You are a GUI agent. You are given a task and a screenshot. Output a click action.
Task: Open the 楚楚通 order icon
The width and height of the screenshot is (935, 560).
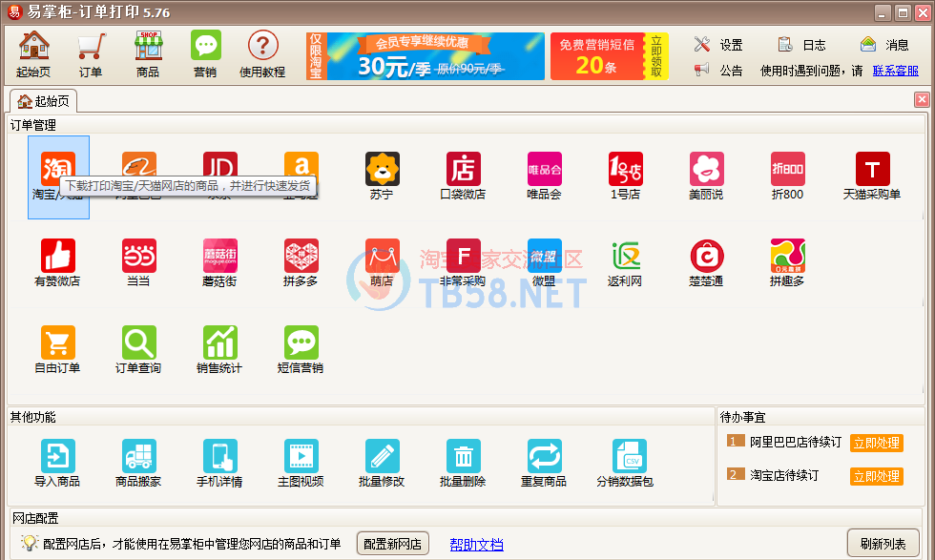point(707,263)
